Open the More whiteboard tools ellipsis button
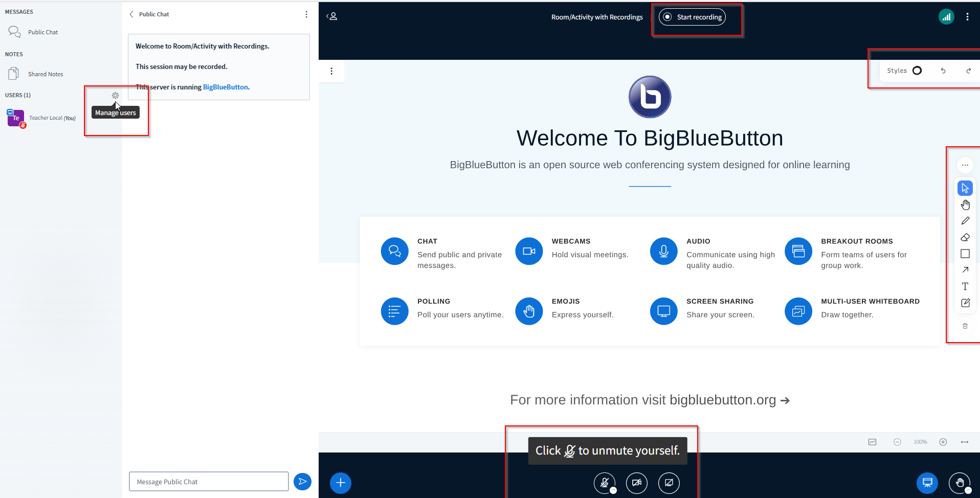This screenshot has width=980, height=498. (965, 165)
